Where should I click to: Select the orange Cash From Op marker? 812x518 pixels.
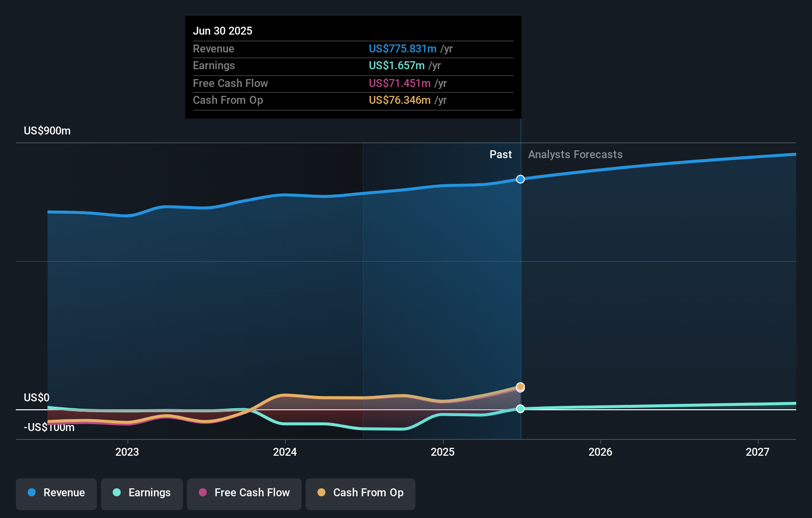(520, 388)
